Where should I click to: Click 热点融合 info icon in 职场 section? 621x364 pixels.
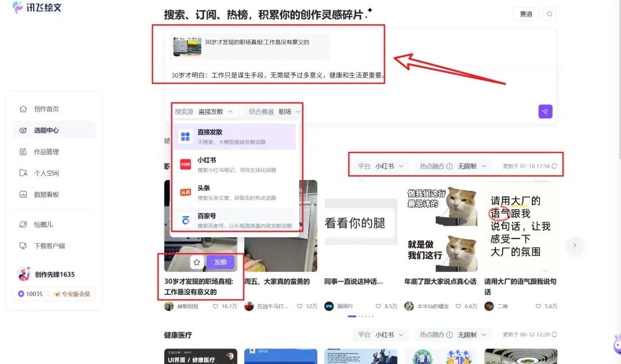[450, 166]
